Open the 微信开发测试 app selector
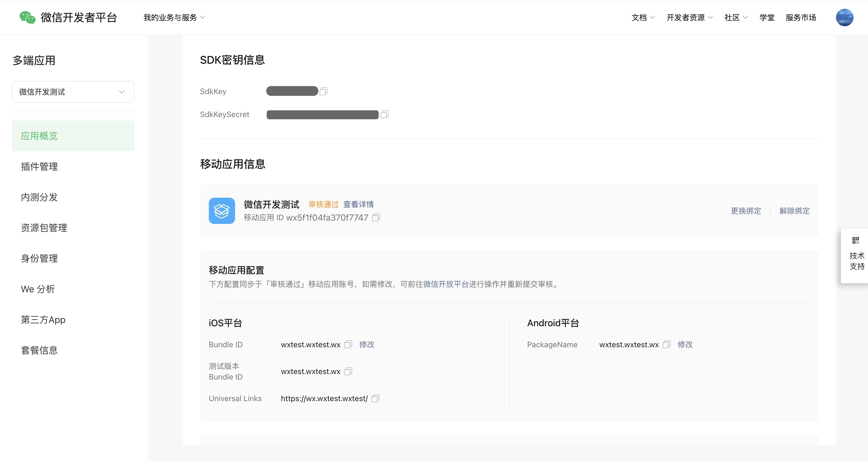The height and width of the screenshot is (461, 868). point(73,92)
